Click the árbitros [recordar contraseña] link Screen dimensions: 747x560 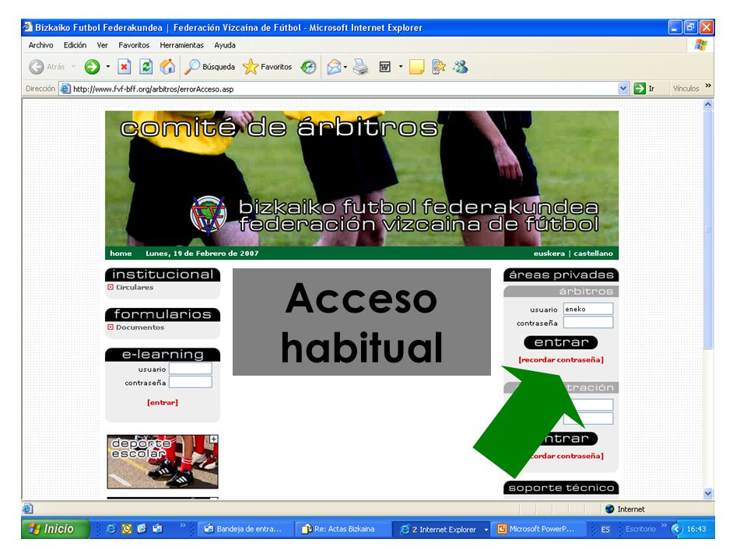[561, 360]
